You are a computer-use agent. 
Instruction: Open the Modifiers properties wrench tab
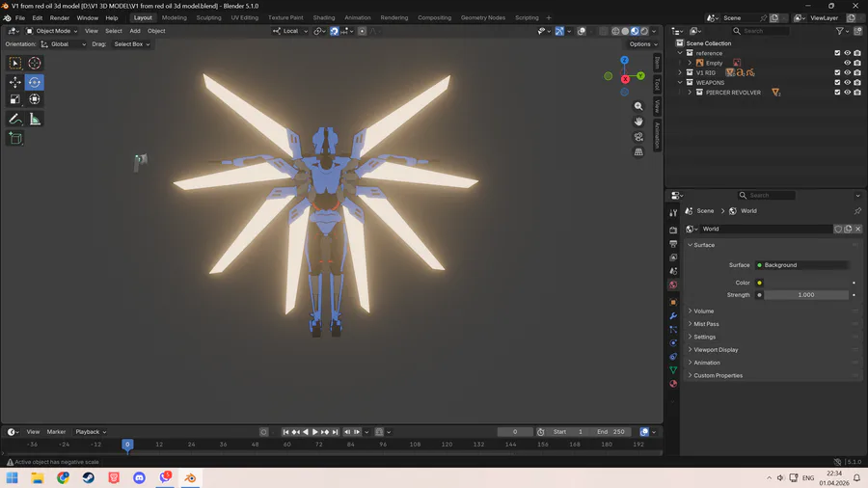(x=673, y=316)
